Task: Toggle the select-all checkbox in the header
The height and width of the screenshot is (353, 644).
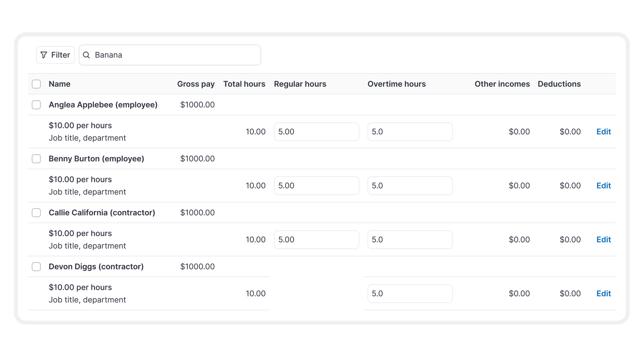Action: coord(36,84)
